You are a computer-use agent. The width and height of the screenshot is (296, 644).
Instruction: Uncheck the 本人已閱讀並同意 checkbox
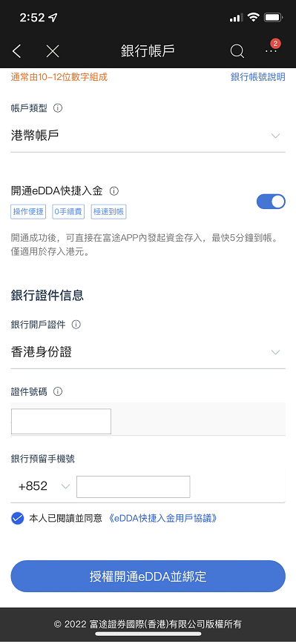click(17, 518)
